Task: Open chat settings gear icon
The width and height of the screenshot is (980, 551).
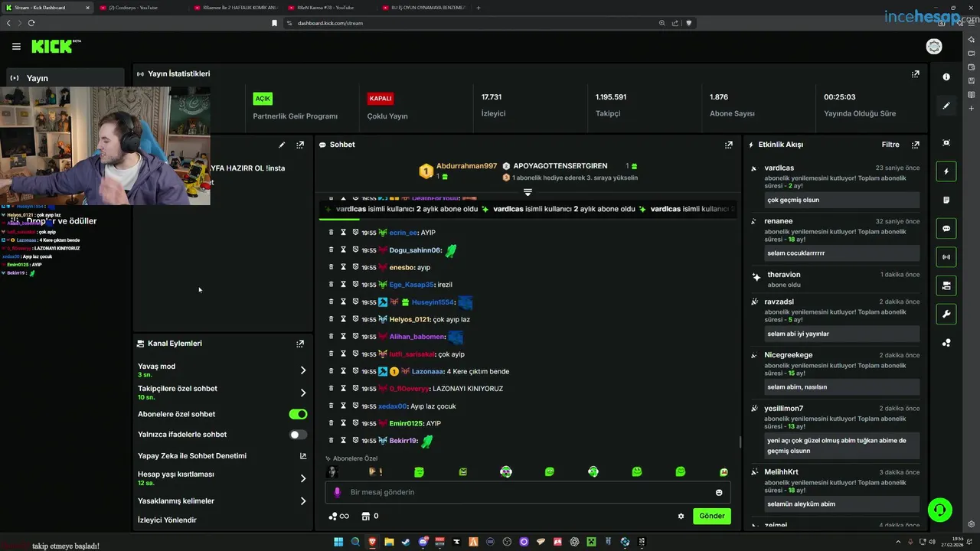Action: [x=681, y=516]
